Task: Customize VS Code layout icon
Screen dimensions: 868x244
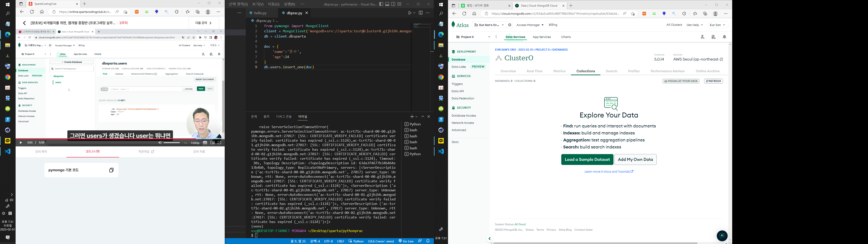Action: click(399, 4)
